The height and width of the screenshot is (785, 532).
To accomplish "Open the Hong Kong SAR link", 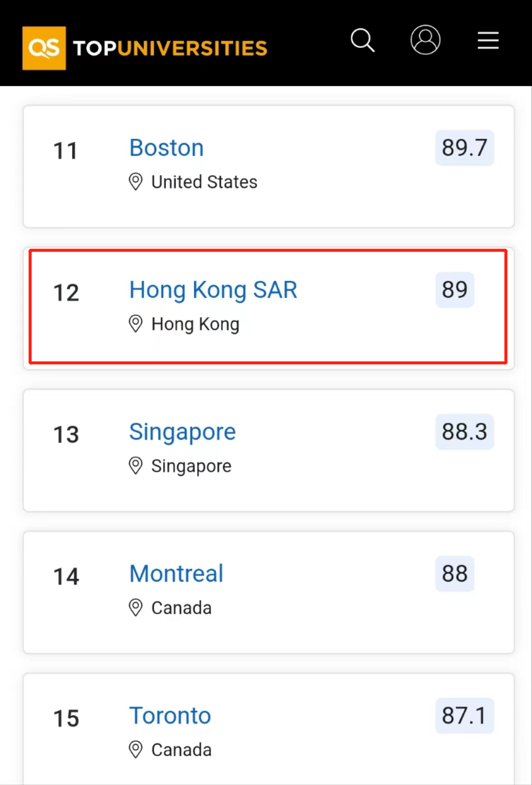I will click(213, 290).
